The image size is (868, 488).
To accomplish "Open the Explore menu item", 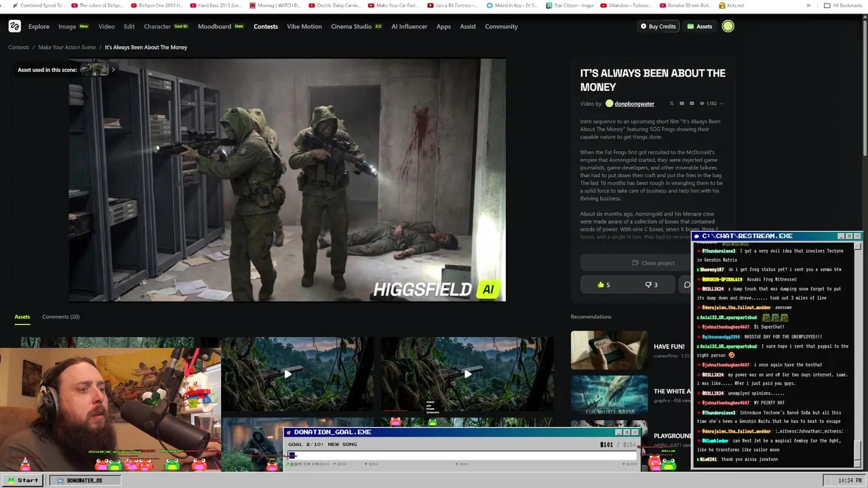I will pos(39,26).
